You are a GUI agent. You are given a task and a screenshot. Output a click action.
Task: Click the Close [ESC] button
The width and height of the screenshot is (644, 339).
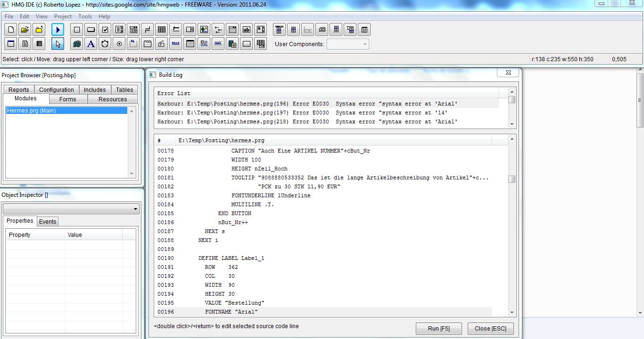[491, 328]
